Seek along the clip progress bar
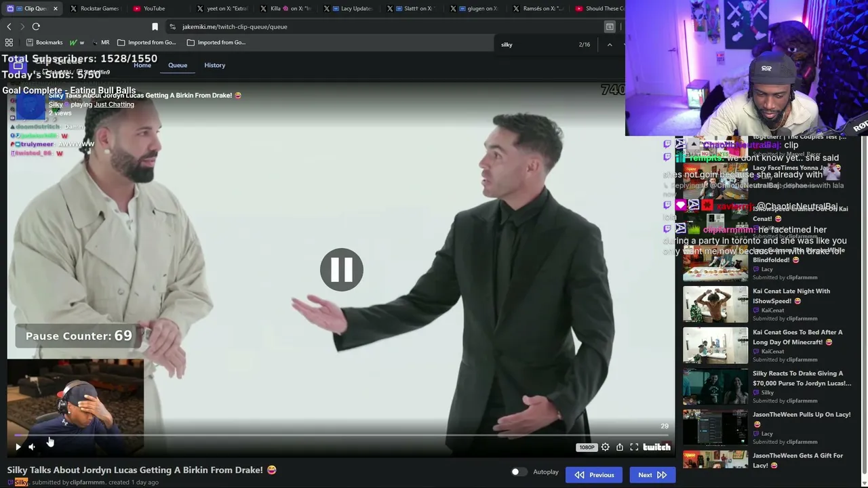The height and width of the screenshot is (488, 868). tap(341, 435)
